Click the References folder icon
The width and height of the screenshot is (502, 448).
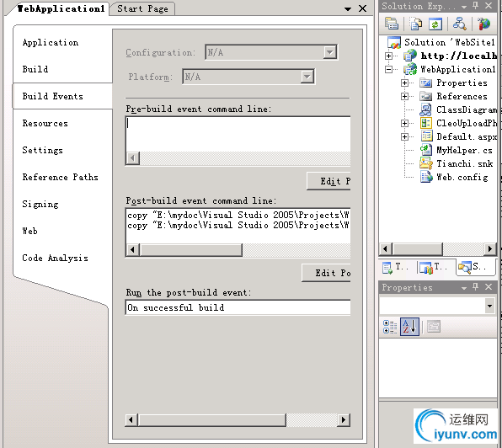coord(426,96)
